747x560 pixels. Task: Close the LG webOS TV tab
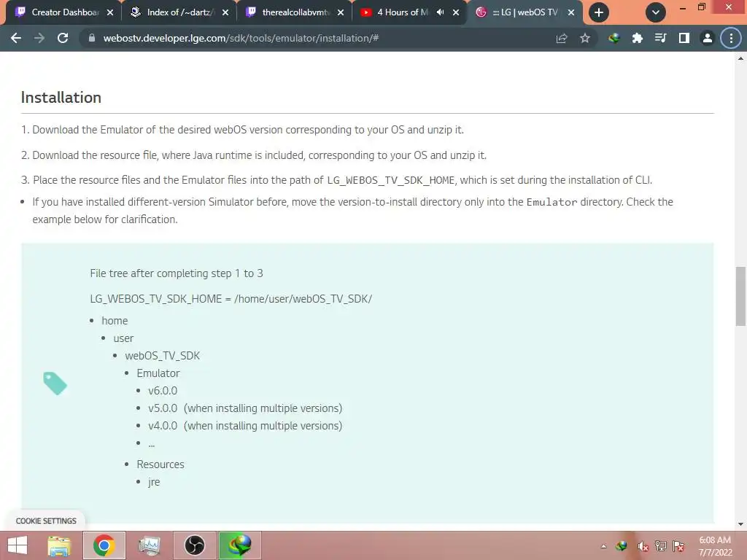click(x=571, y=12)
